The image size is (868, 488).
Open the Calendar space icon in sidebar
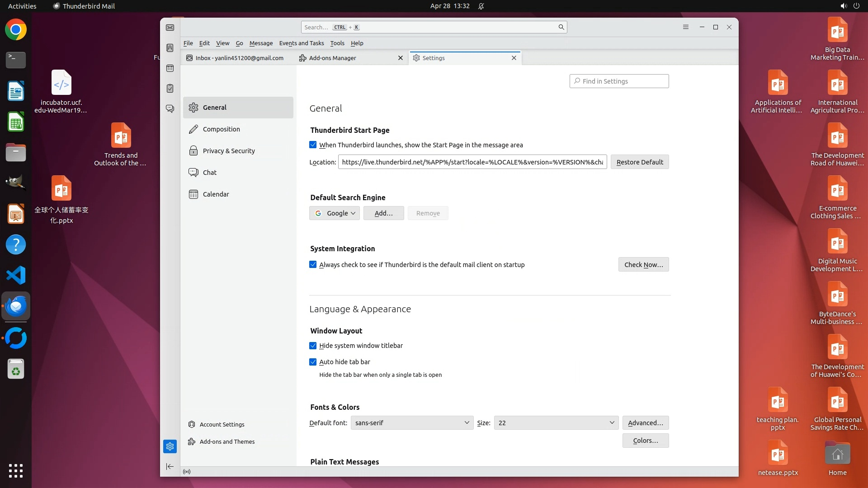coord(170,68)
